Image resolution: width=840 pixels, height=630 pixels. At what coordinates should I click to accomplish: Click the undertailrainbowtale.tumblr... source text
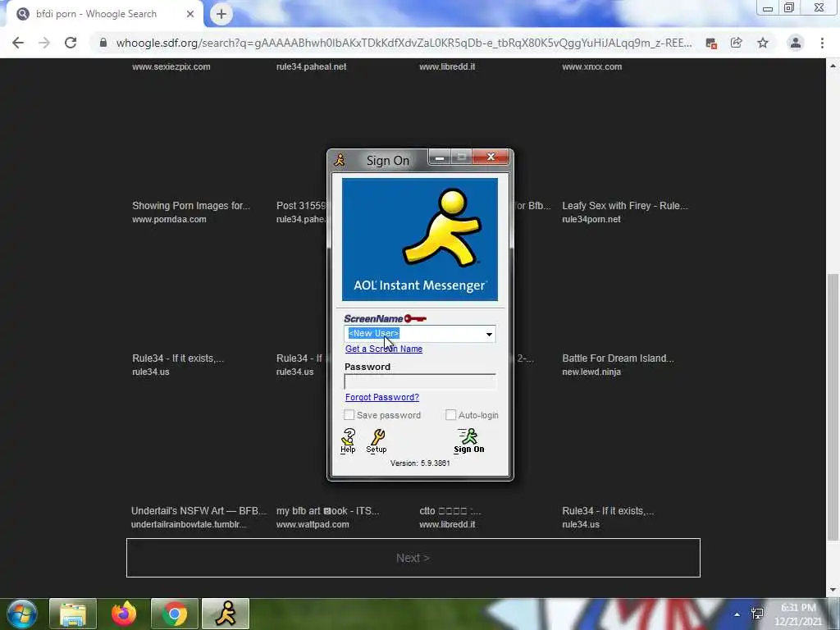pos(189,524)
